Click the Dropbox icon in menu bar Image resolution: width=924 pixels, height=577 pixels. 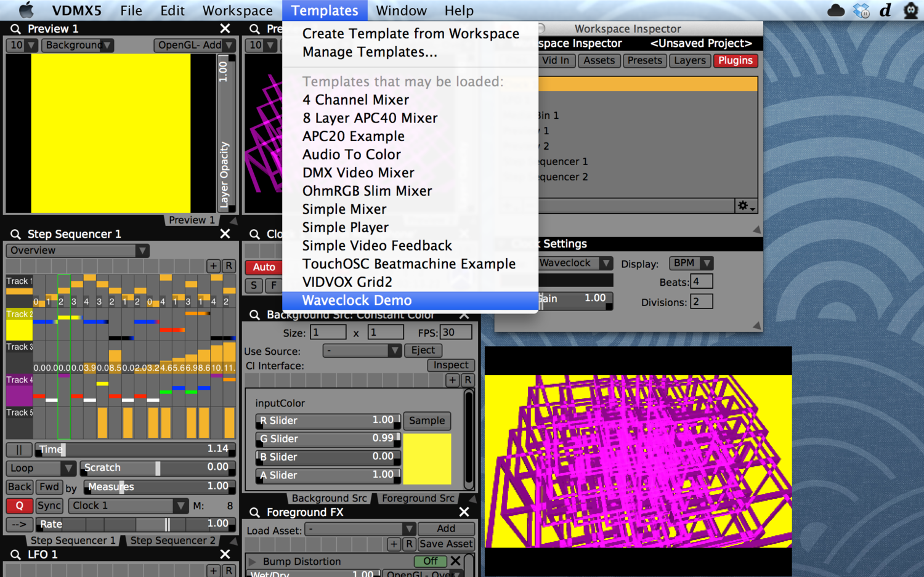pos(861,10)
